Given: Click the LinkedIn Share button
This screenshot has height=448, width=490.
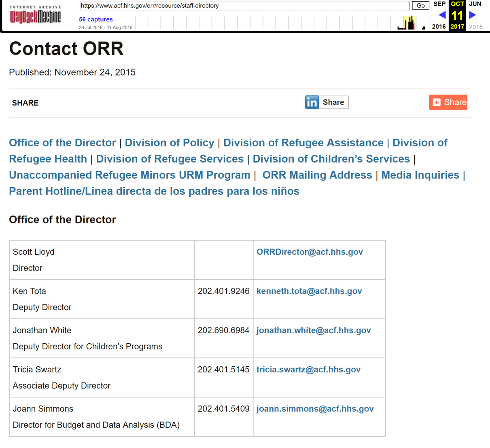Looking at the screenshot, I should [327, 102].
